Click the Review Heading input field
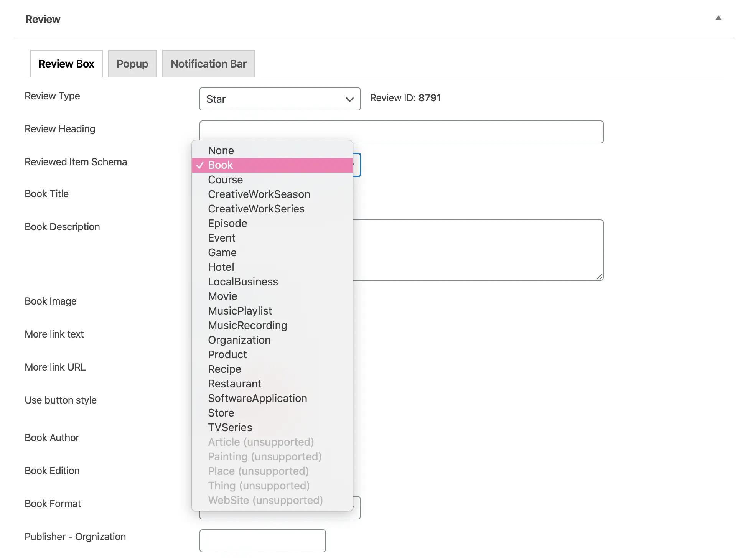The width and height of the screenshot is (748, 560). 401,132
